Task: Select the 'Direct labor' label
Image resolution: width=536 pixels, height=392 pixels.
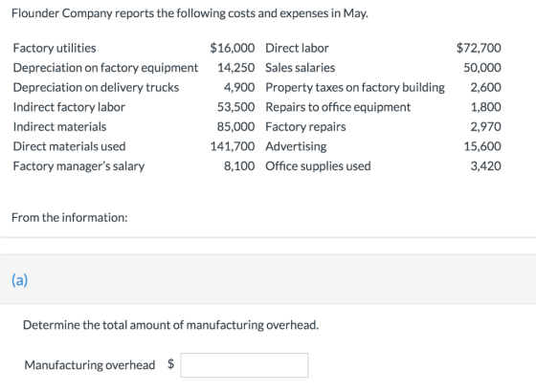Action: [x=297, y=48]
